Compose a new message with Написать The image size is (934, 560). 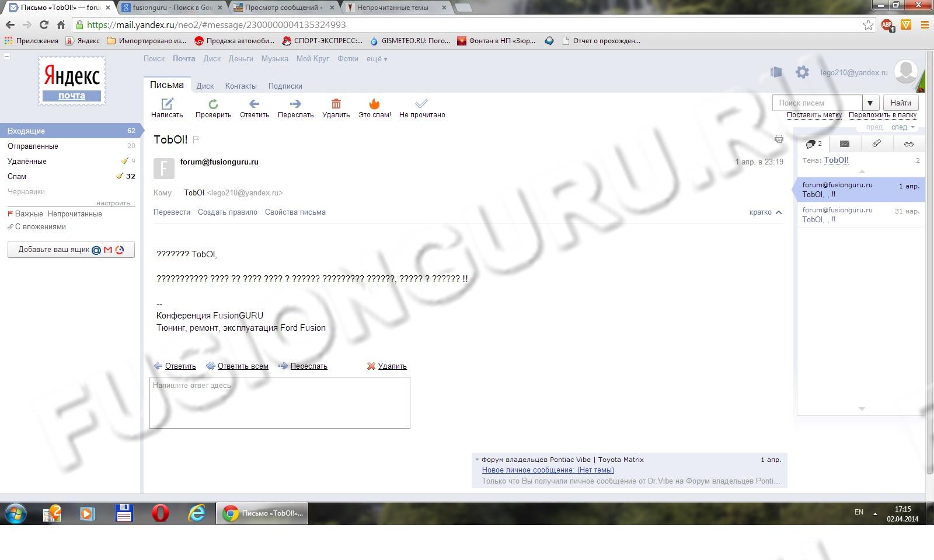167,108
